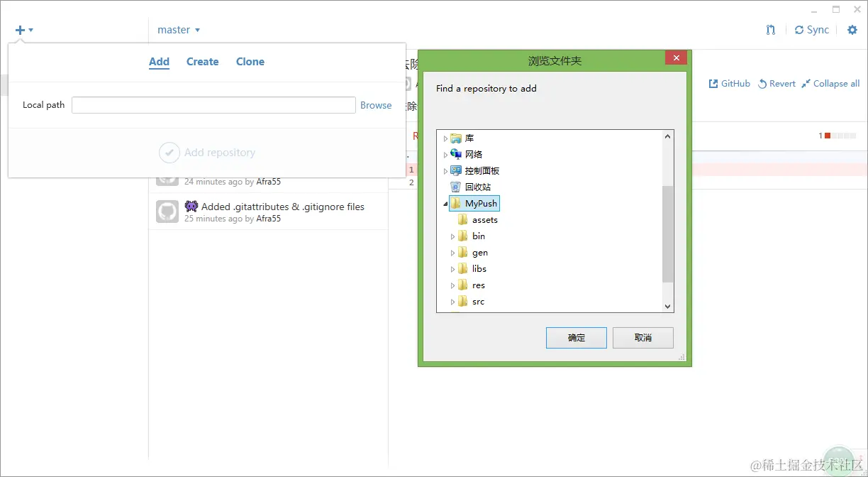Click the 网络 network icon
The image size is (868, 477).
[x=456, y=154]
